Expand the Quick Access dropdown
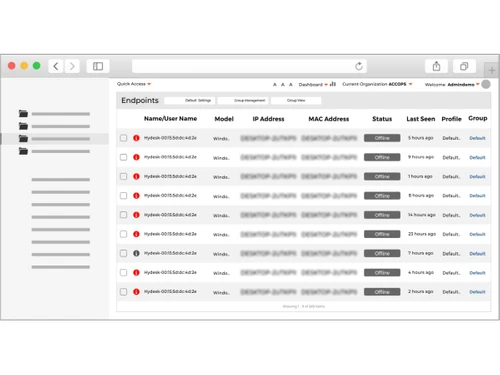Image resolution: width=500 pixels, height=375 pixels. [x=134, y=84]
